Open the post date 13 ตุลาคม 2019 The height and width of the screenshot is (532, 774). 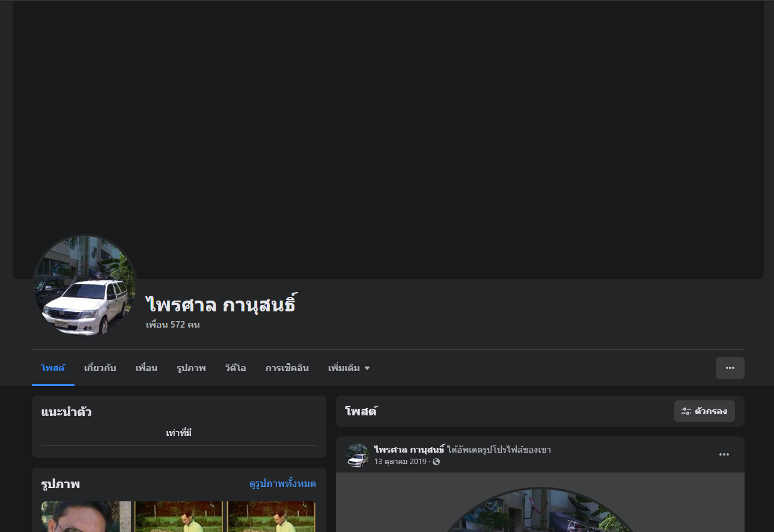pyautogui.click(x=400, y=462)
